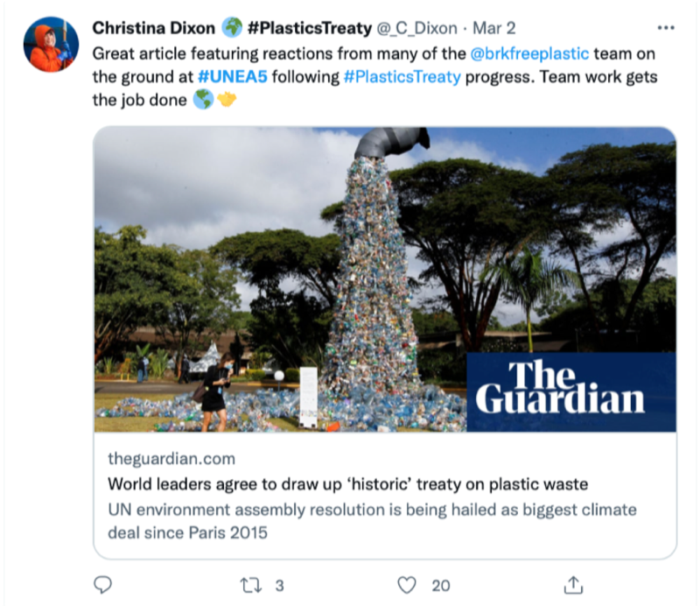This screenshot has width=700, height=606.
Task: Click the share upload icon
Action: [573, 584]
